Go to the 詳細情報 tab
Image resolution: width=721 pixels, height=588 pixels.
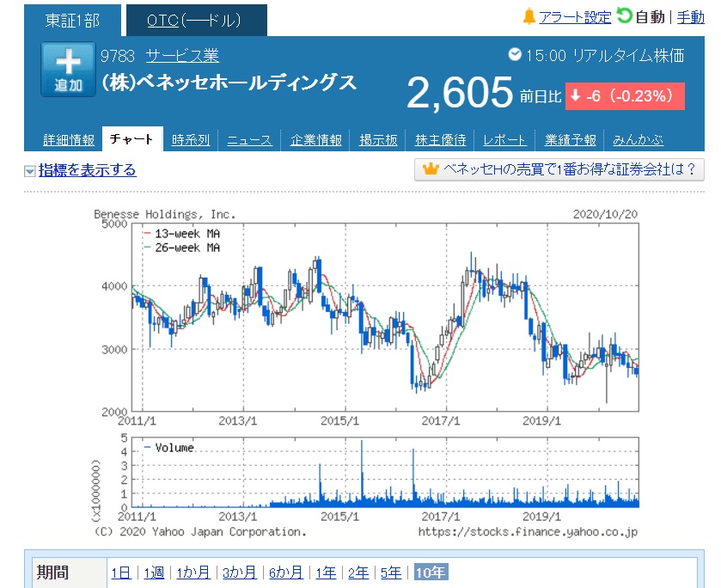click(69, 139)
